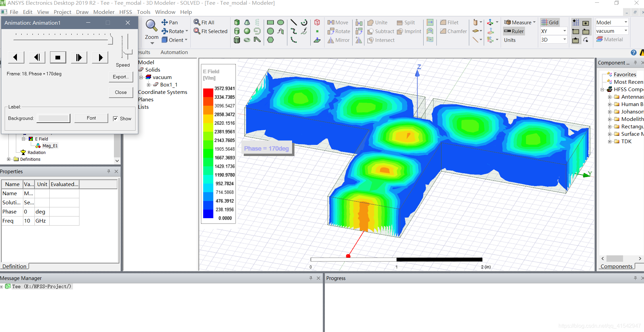The height and width of the screenshot is (332, 644).
Task: Draw a torus primitive
Action: coord(247,40)
